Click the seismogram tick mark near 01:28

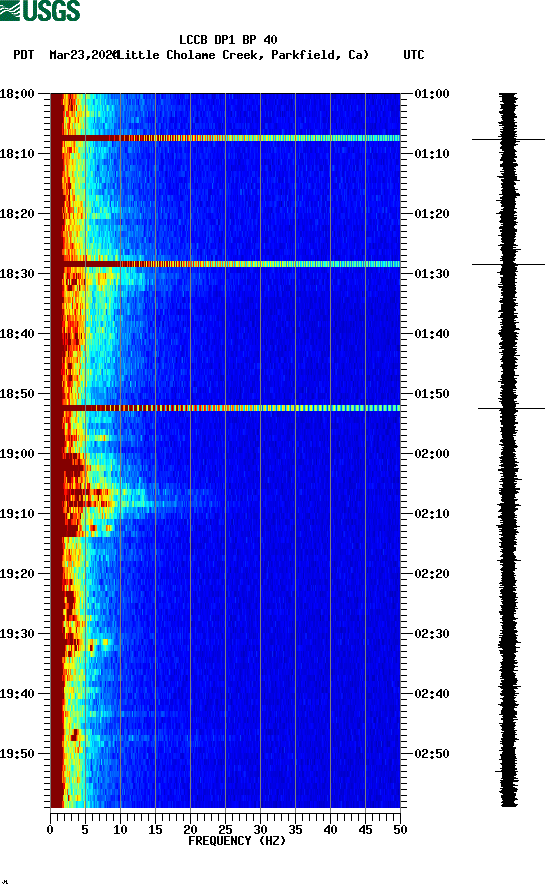pyautogui.click(x=508, y=264)
